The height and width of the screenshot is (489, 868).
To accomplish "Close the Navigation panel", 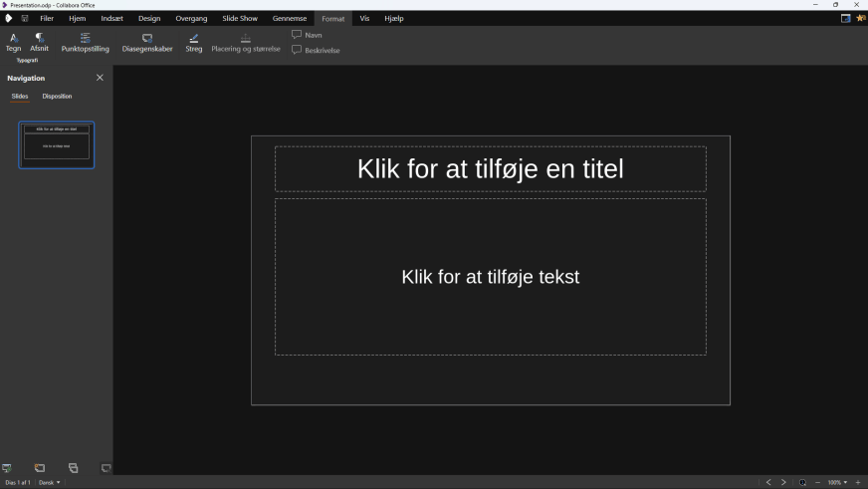I will pos(100,78).
